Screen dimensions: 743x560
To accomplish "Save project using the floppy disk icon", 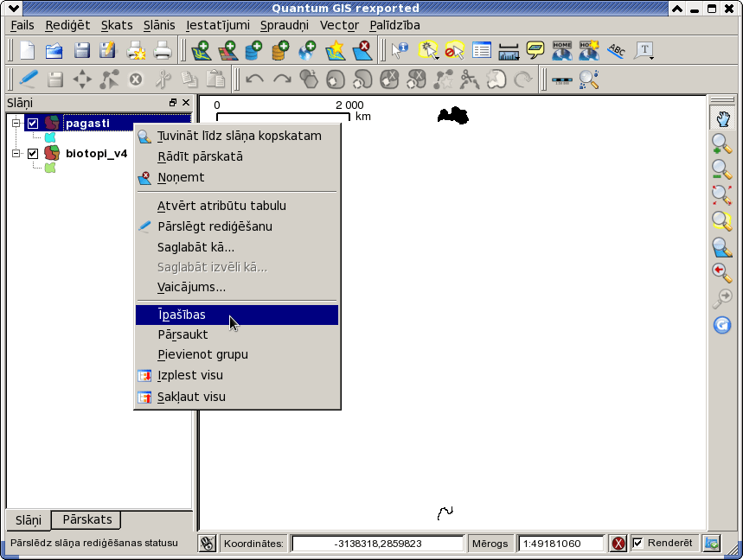I will (x=81, y=50).
